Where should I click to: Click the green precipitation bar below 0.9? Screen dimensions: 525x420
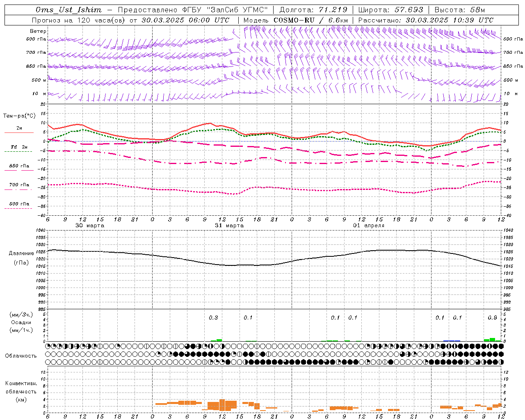pos(492,340)
